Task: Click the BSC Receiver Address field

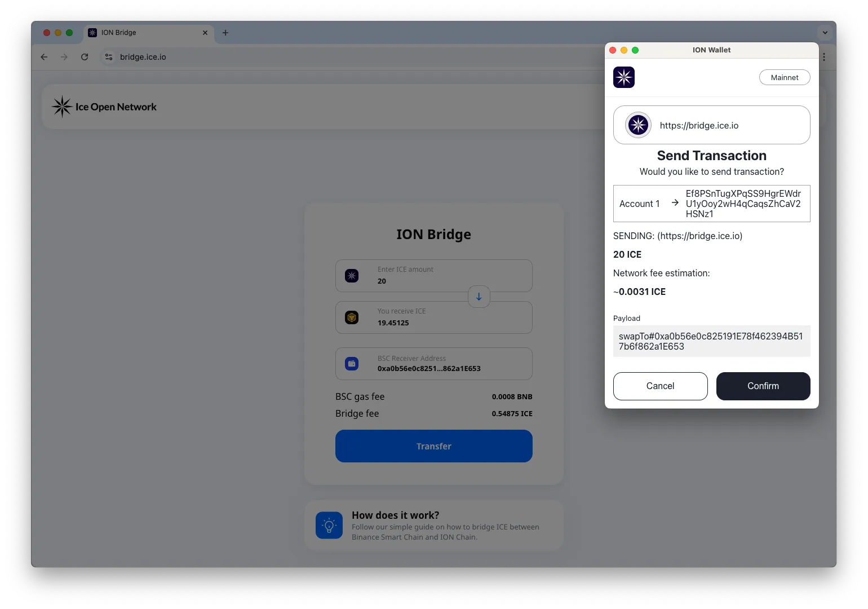Action: tap(434, 364)
